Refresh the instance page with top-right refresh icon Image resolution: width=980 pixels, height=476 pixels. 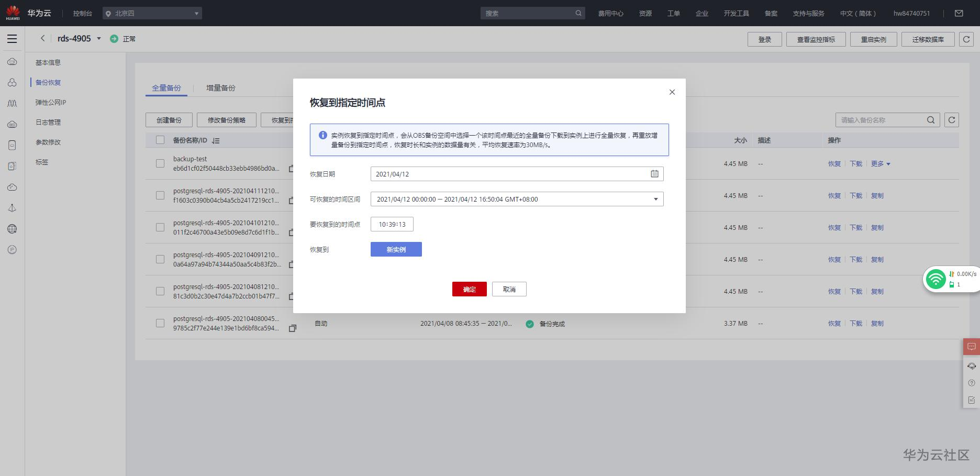[x=966, y=39]
